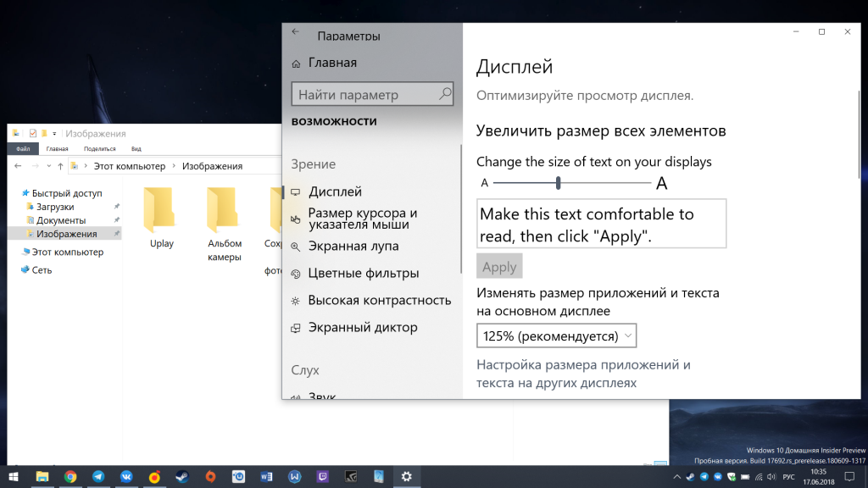868x488 pixels.
Task: Go up one folder level in Explorer
Action: tap(60, 166)
